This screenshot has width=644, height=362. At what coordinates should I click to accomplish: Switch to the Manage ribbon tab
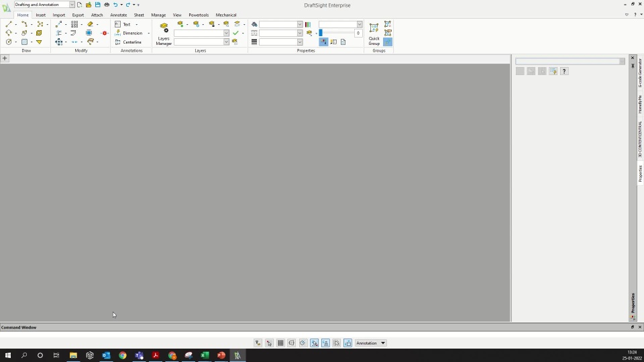pos(158,15)
